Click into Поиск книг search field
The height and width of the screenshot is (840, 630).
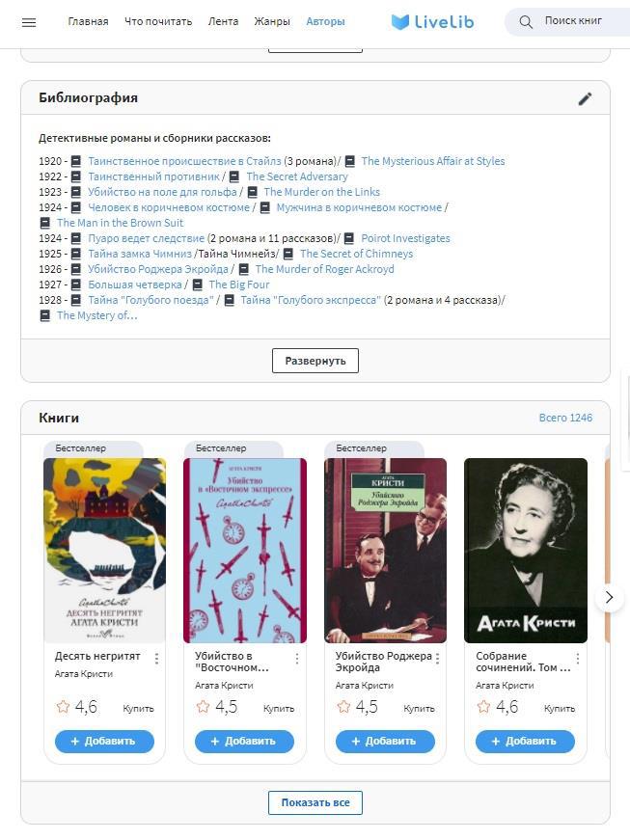[573, 21]
